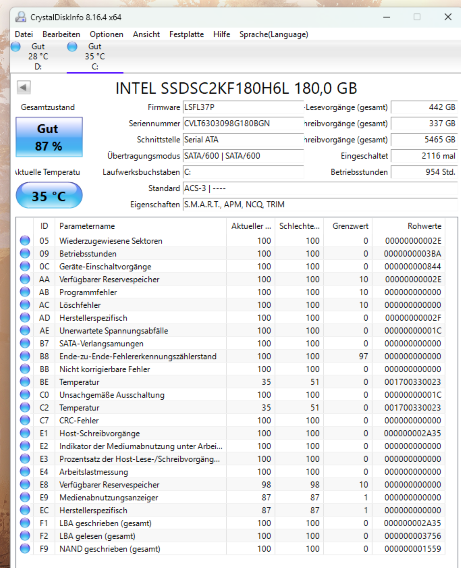This screenshot has height=568, width=461.
Task: Click status orb of Unsachgemäße Ausschaltung row
Action: point(25,395)
